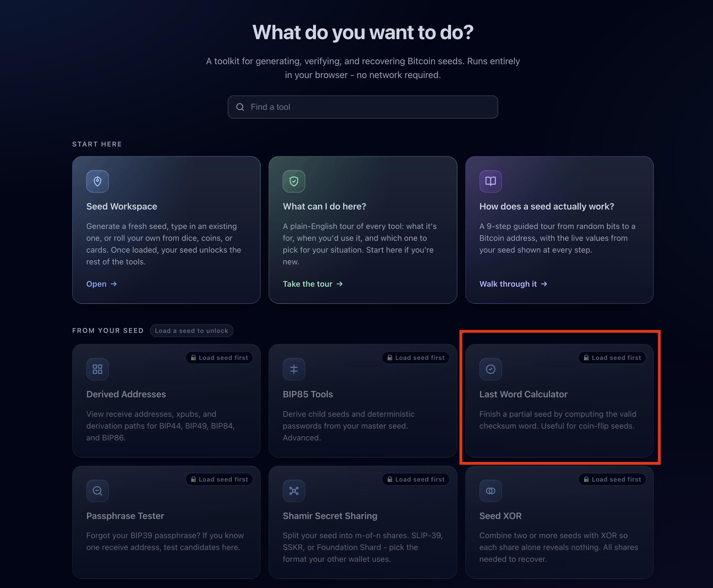Open the Seed Workspace via Open link

pyautogui.click(x=101, y=284)
